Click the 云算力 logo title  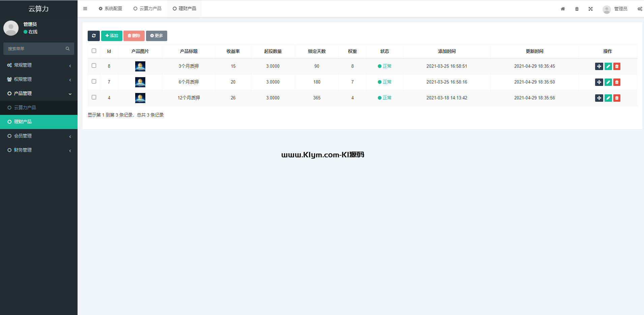(39, 9)
